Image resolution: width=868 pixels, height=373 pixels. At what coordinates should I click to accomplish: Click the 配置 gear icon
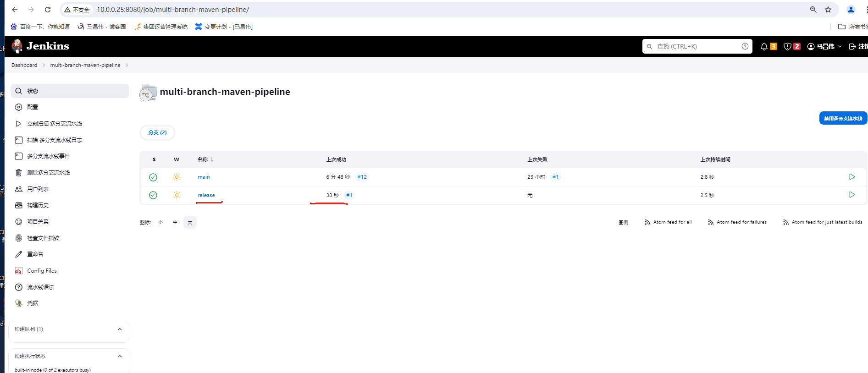click(19, 107)
